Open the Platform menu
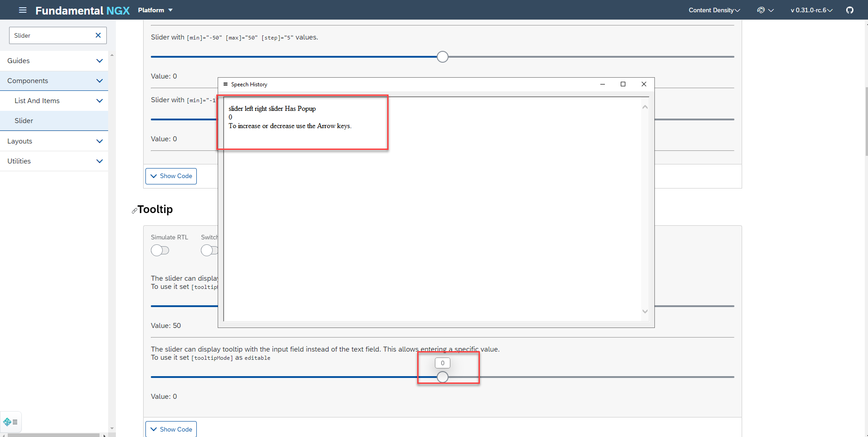 (x=155, y=10)
